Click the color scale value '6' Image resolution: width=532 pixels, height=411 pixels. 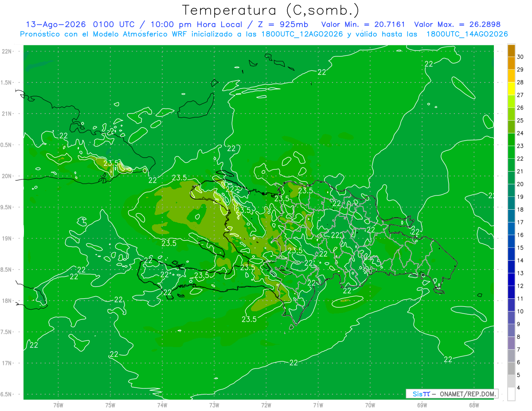[519, 362]
